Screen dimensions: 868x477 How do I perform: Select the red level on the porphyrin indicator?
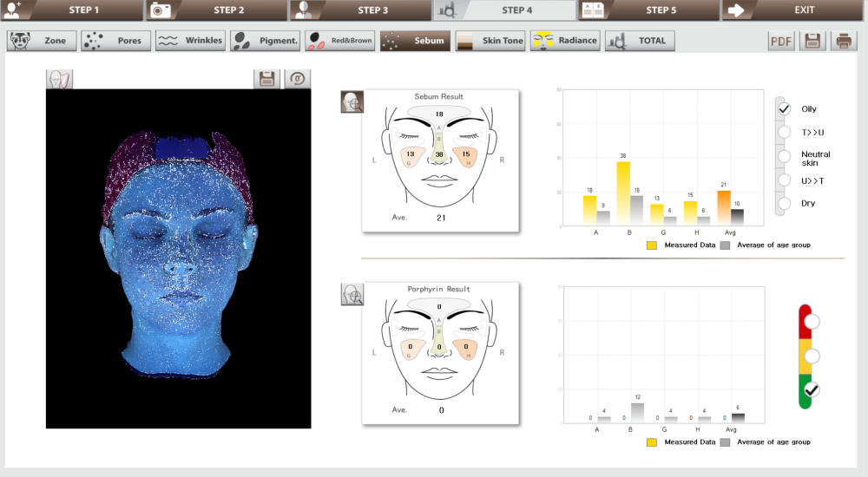812,322
